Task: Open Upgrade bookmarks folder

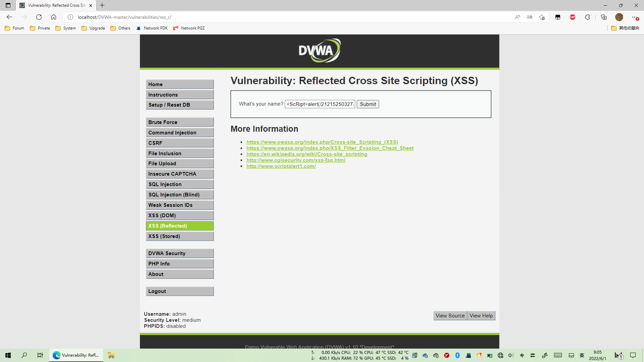Action: [x=93, y=28]
